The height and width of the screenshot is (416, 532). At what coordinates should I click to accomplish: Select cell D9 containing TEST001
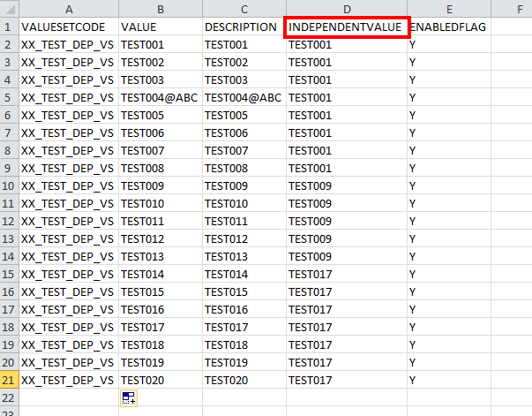tap(347, 168)
